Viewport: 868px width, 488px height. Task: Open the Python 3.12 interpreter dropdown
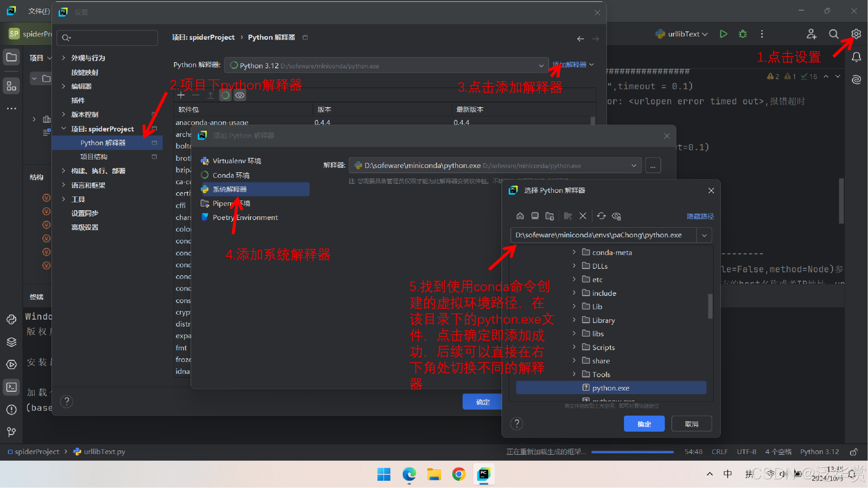point(540,65)
